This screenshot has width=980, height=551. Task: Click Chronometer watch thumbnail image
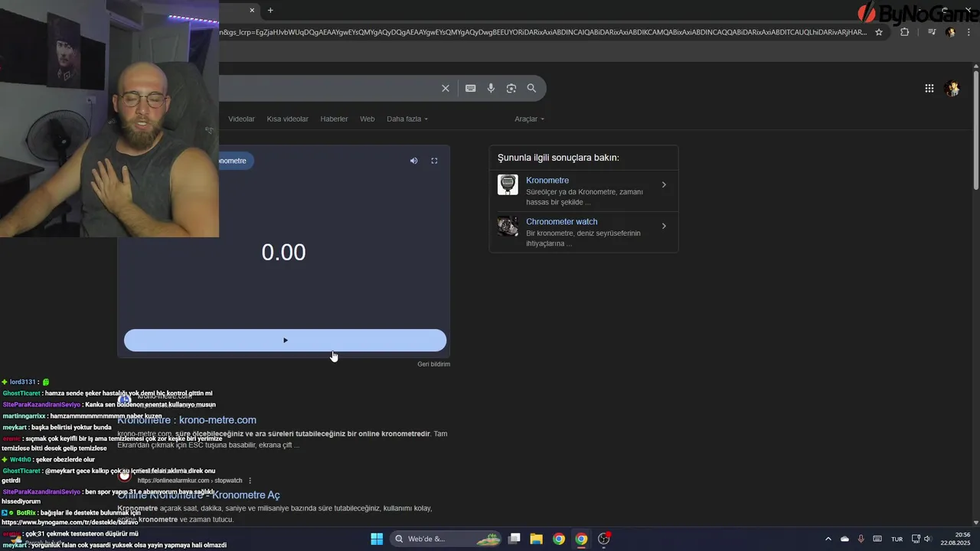508,226
